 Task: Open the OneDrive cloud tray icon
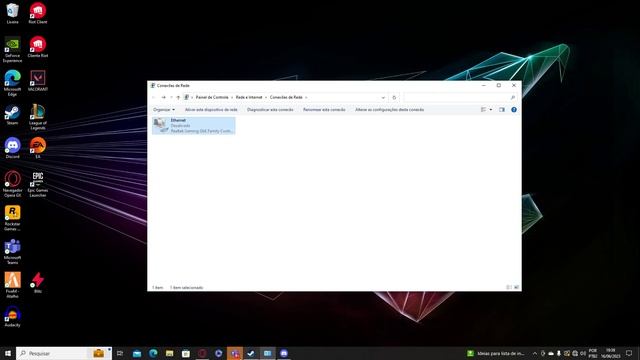coord(551,353)
